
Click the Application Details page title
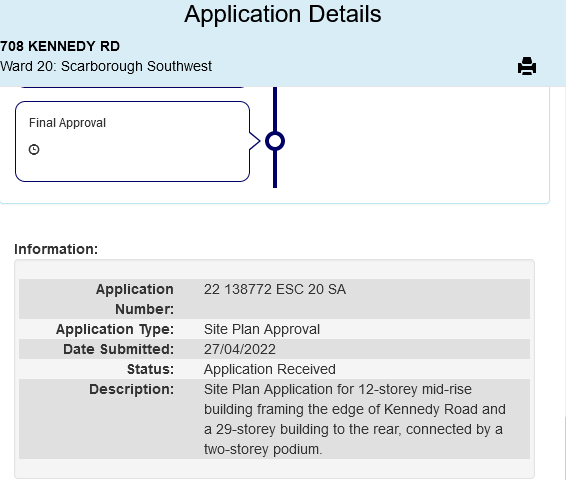tap(283, 14)
